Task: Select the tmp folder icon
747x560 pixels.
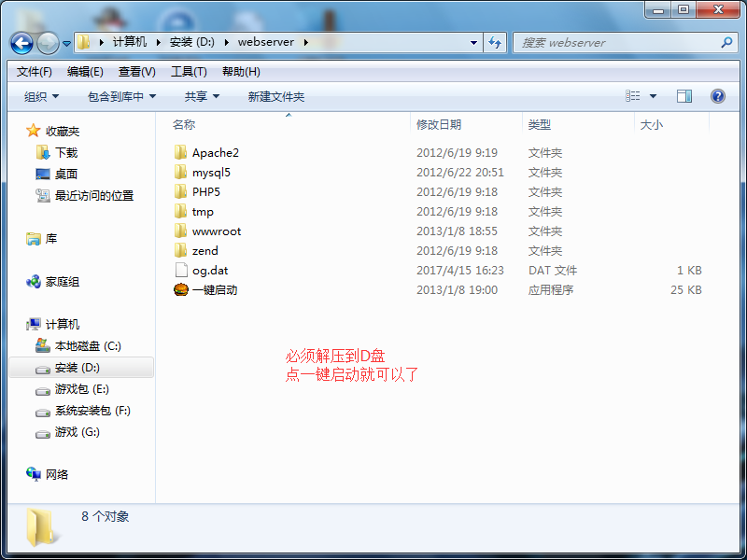Action: [180, 211]
